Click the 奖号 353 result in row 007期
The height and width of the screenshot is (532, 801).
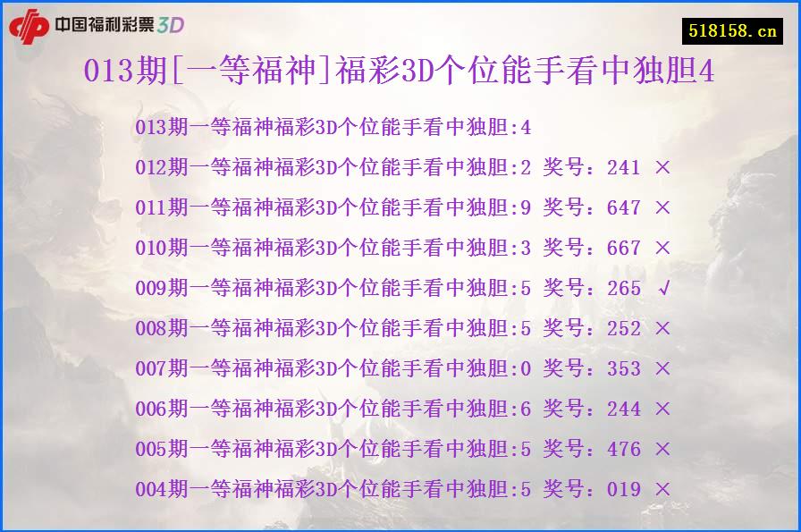pos(592,368)
